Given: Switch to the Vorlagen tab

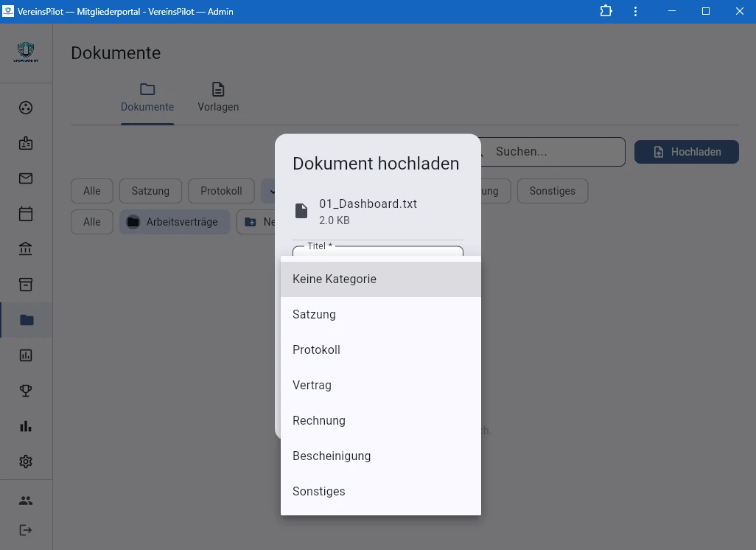Looking at the screenshot, I should (x=218, y=97).
